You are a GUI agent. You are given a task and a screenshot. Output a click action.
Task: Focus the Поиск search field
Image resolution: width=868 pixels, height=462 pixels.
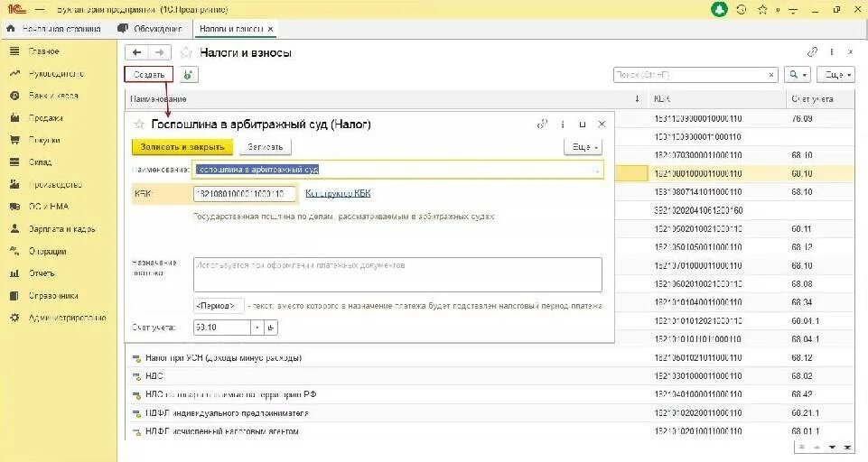(x=690, y=75)
